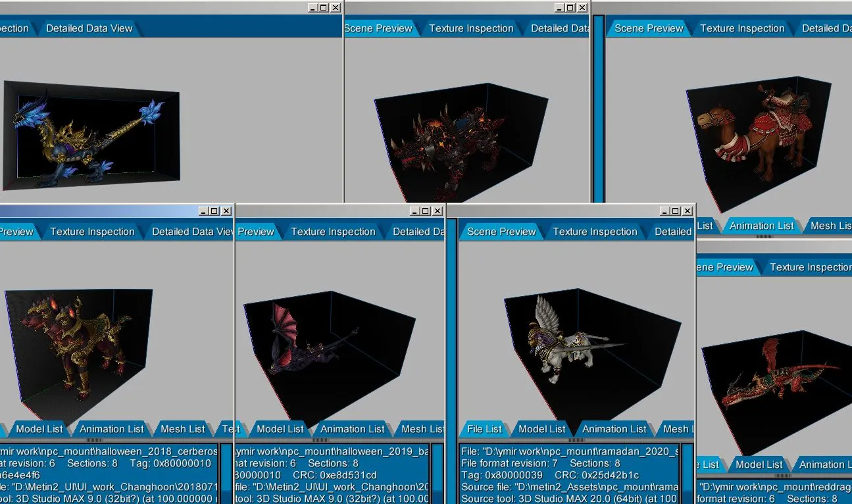Maximize the blue dragon window
The image size is (852, 504).
coord(323,7)
